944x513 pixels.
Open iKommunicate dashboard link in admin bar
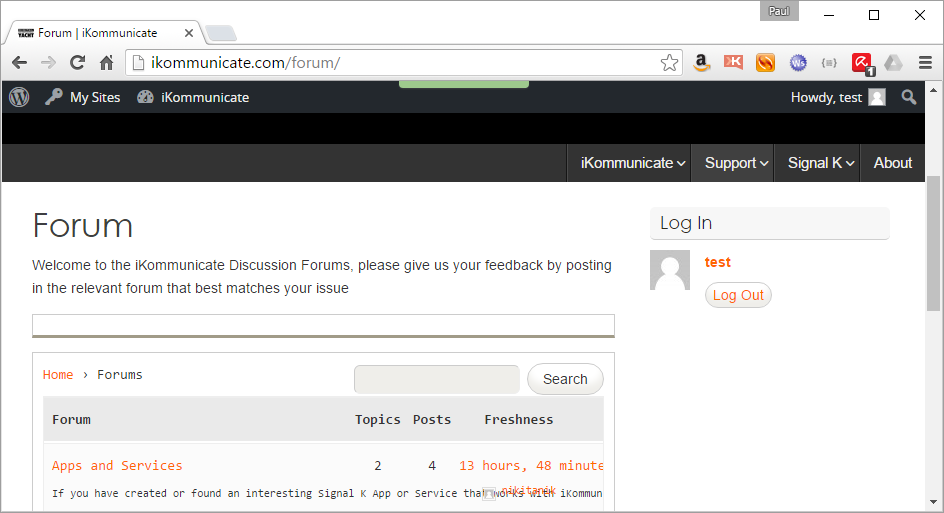click(193, 97)
